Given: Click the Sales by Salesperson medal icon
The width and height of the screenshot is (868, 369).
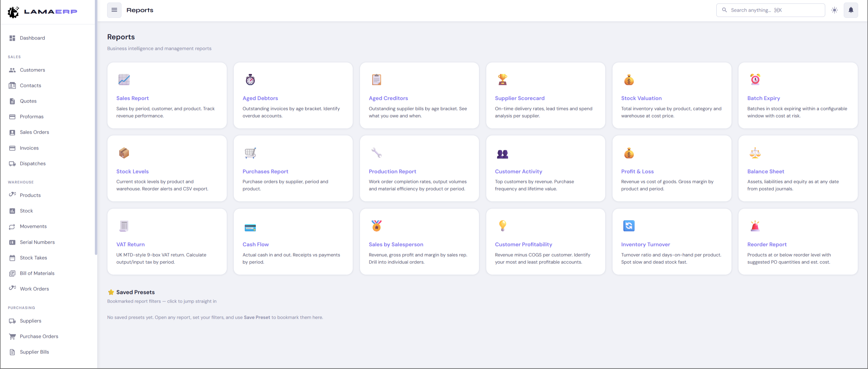Looking at the screenshot, I should pos(376,226).
